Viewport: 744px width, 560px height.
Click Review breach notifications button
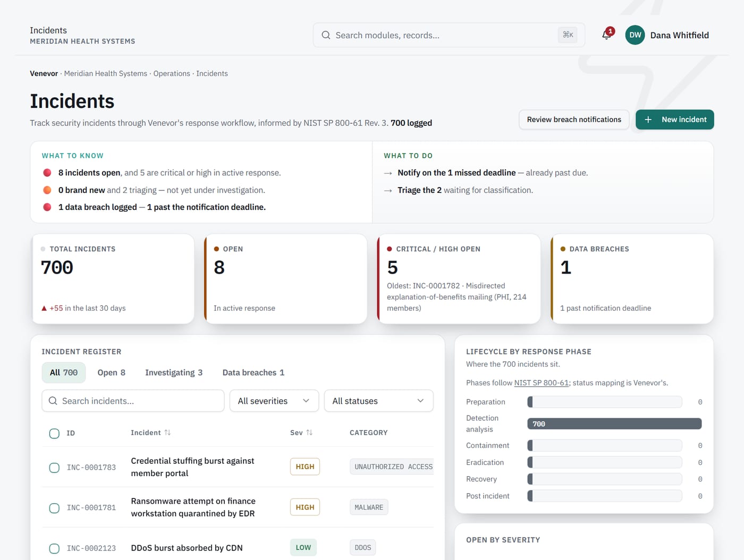pyautogui.click(x=574, y=120)
